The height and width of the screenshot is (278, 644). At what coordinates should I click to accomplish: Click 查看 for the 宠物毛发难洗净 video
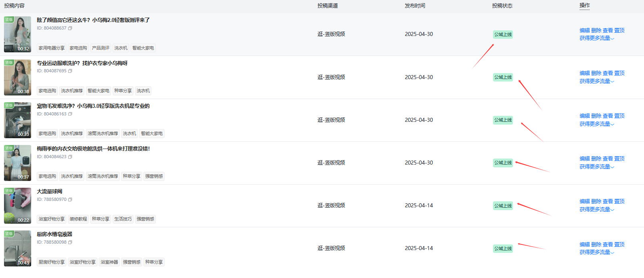tap(608, 116)
